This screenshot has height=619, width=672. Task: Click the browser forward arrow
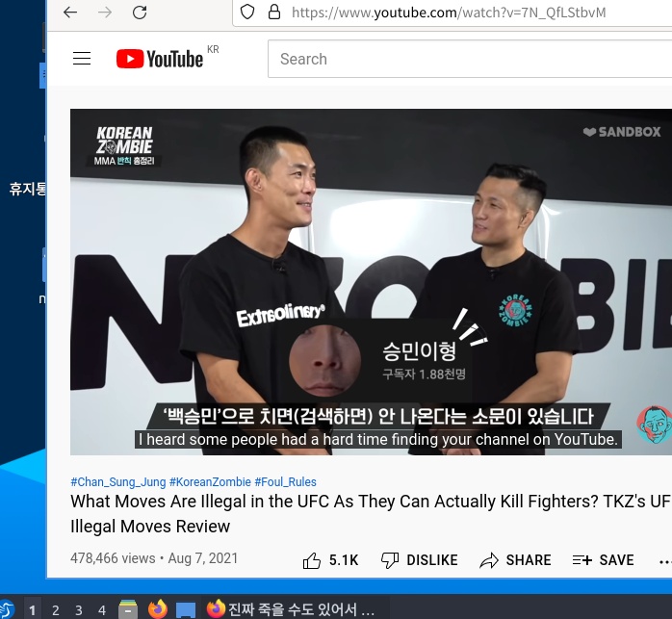point(105,13)
